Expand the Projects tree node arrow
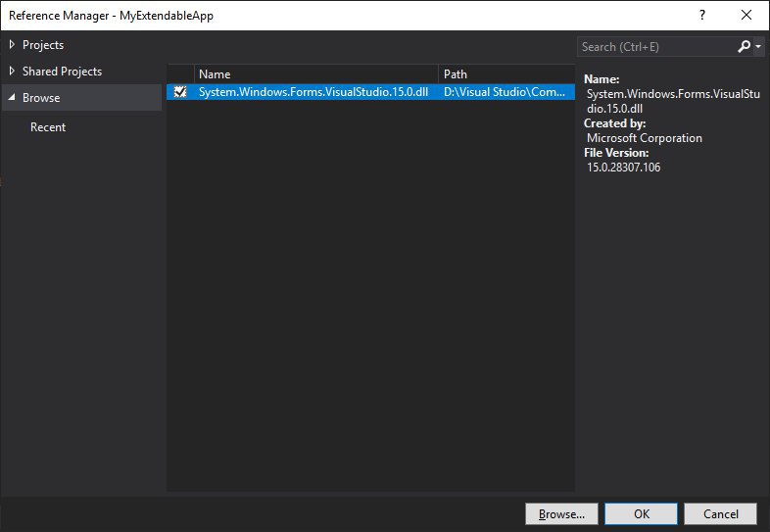Image resolution: width=770 pixels, height=532 pixels. (x=12, y=45)
